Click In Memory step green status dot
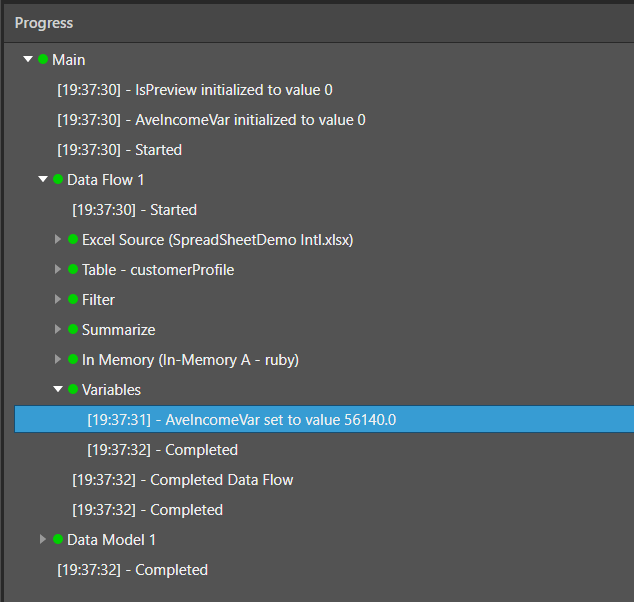 click(73, 360)
